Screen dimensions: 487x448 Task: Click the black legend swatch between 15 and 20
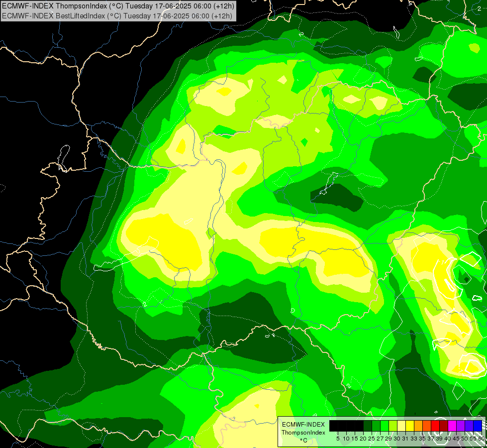point(359,426)
